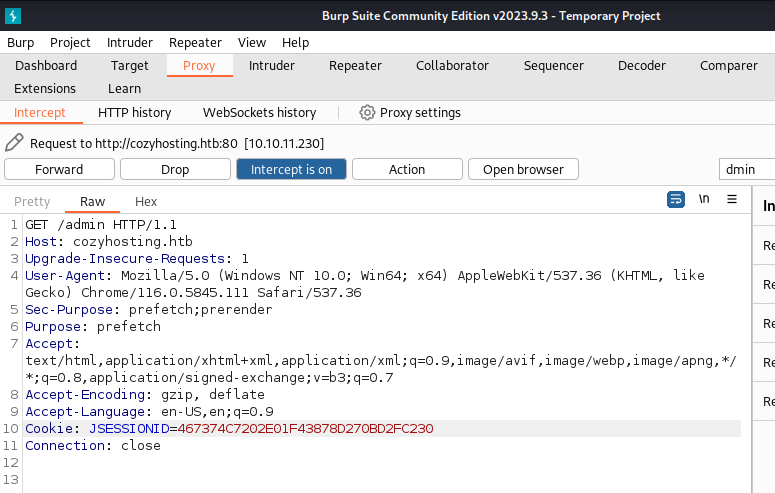Toggle the line wrap icon

pos(676,199)
